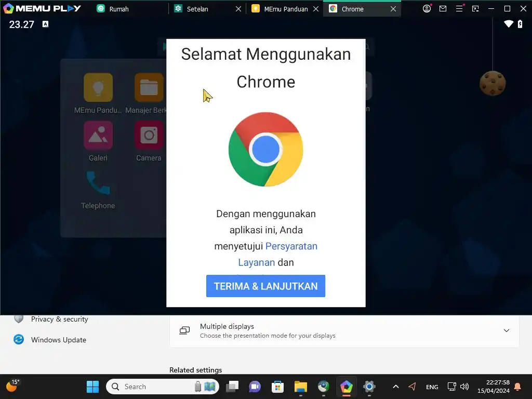This screenshot has height=399, width=532.
Task: Open MEmu hamburger menu
Action: pos(459,8)
